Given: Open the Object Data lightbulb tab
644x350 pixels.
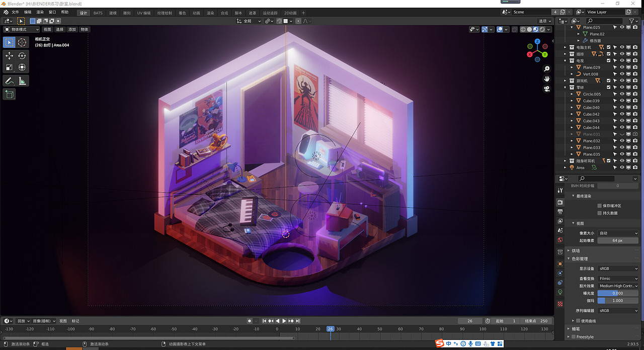Looking at the screenshot, I should click(x=560, y=292).
